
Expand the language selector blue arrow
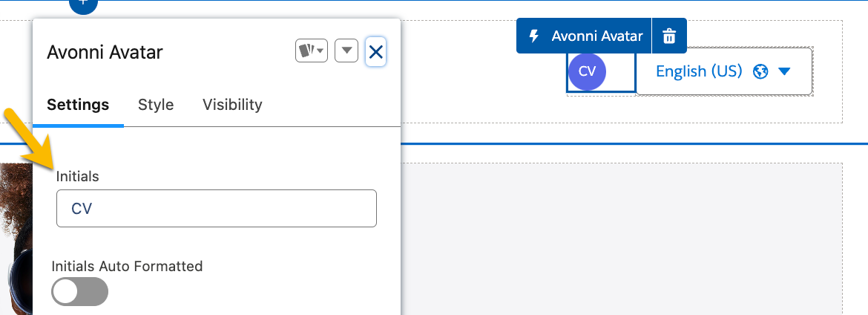[784, 71]
